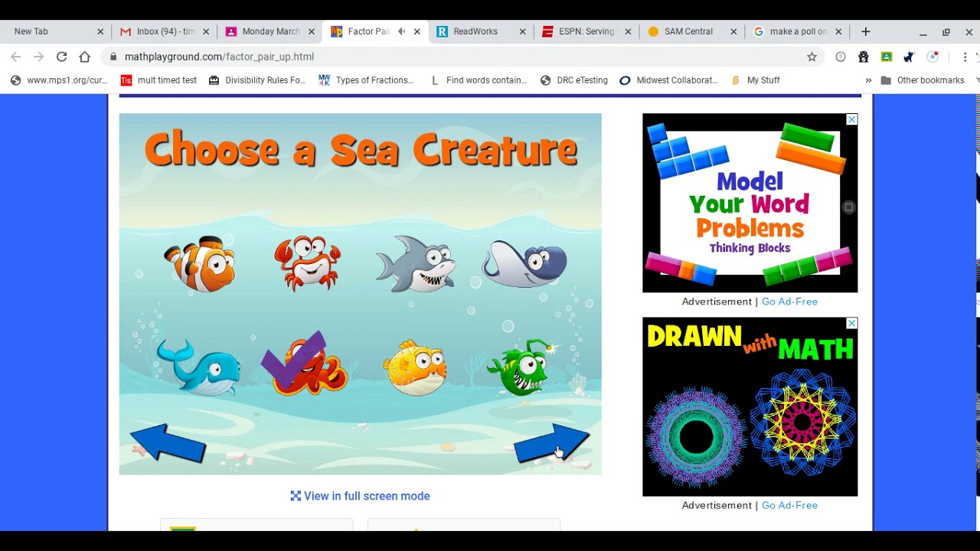Open a new browser tab
This screenshot has width=980, height=551.
[x=865, y=31]
